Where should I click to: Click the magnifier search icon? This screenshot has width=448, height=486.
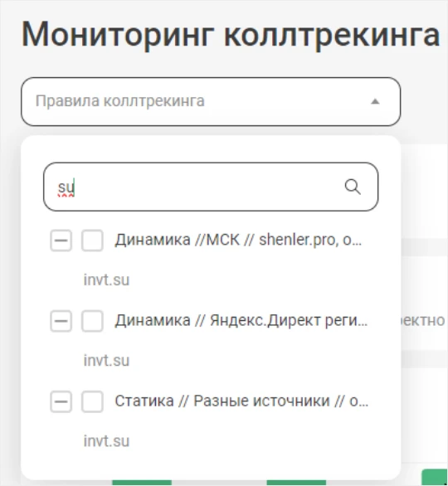click(353, 187)
